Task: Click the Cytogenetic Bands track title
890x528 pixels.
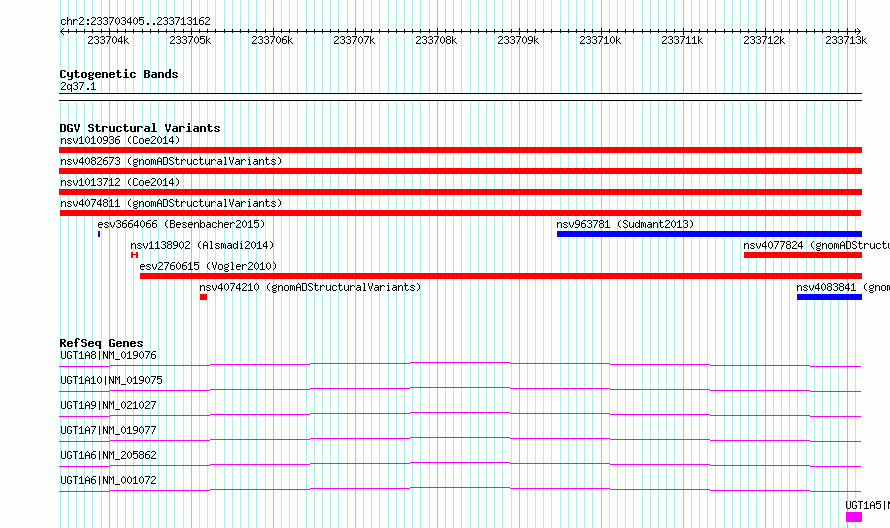Action: (x=119, y=74)
